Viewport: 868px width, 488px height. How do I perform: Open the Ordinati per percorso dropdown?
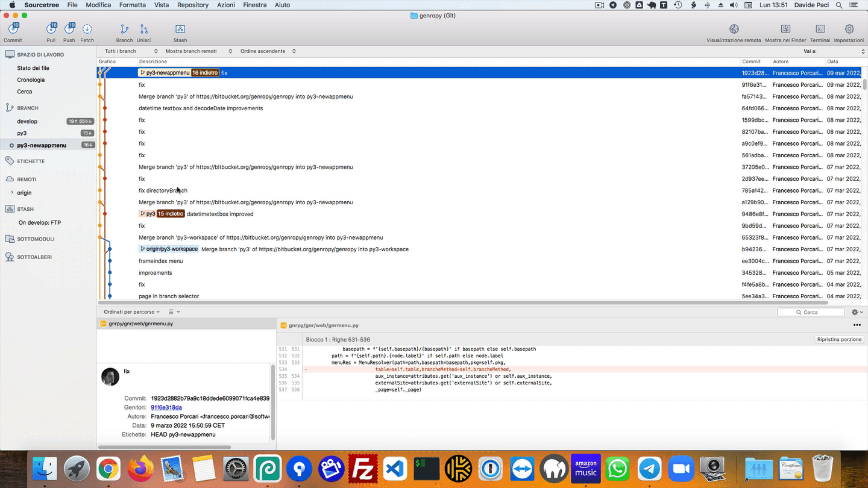(132, 312)
